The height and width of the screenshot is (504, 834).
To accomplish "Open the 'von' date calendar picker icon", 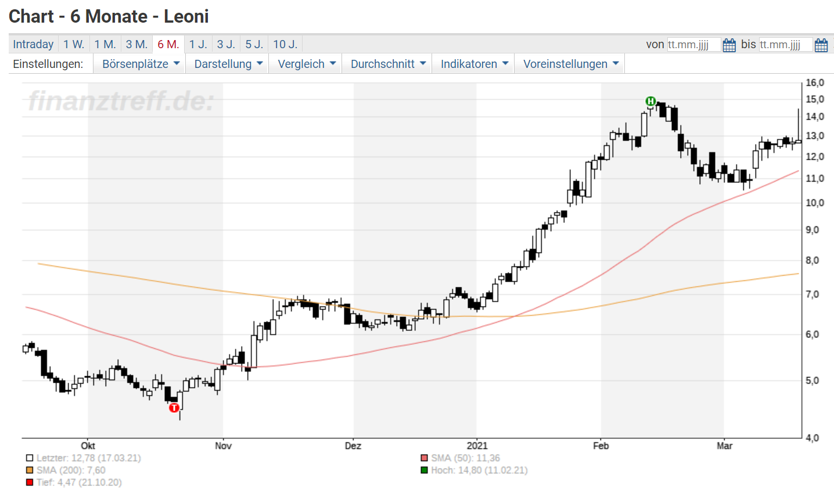I will (x=729, y=45).
